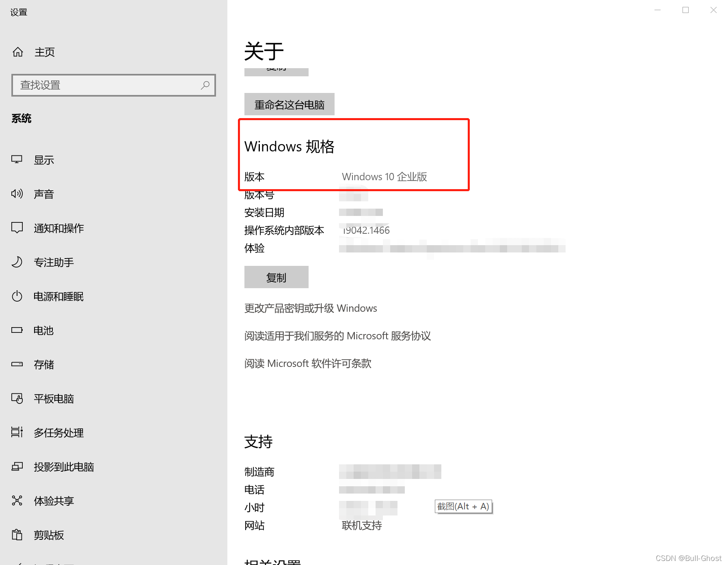Click the Home (主页) house icon
This screenshot has width=728, height=565.
(18, 52)
